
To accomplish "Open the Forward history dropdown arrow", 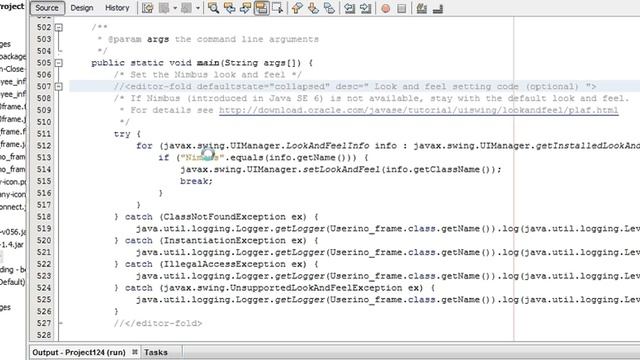I will tap(198, 8).
